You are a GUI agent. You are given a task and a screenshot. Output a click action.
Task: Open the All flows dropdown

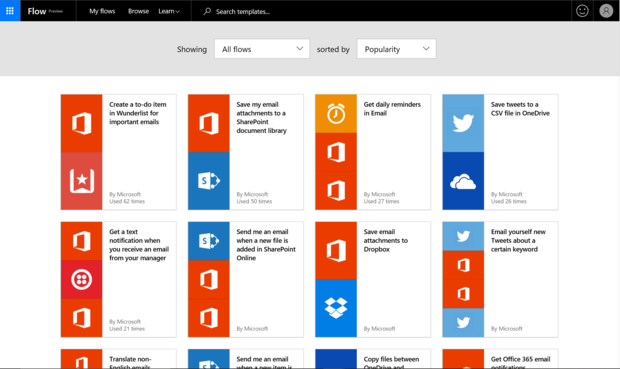click(x=262, y=49)
